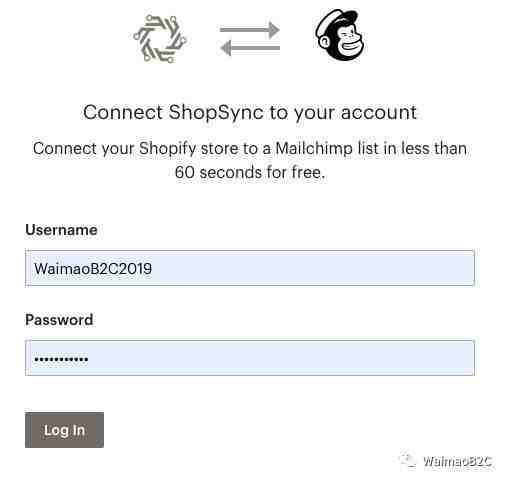Click the word Mailchimp in the description

pos(314,148)
